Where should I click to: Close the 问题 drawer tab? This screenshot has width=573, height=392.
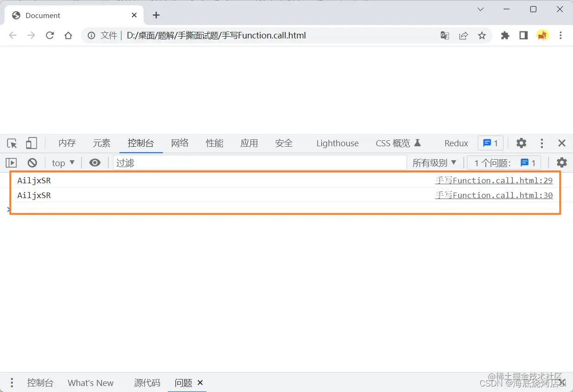200,382
